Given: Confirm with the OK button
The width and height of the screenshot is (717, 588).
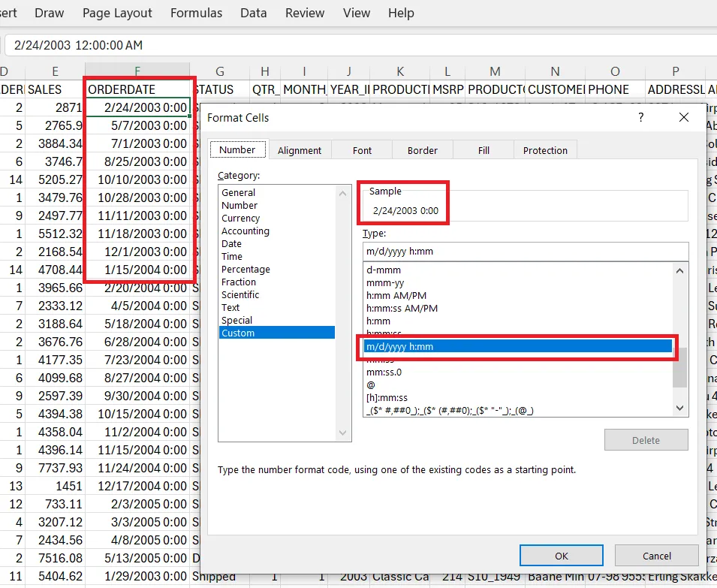Looking at the screenshot, I should pyautogui.click(x=562, y=556).
